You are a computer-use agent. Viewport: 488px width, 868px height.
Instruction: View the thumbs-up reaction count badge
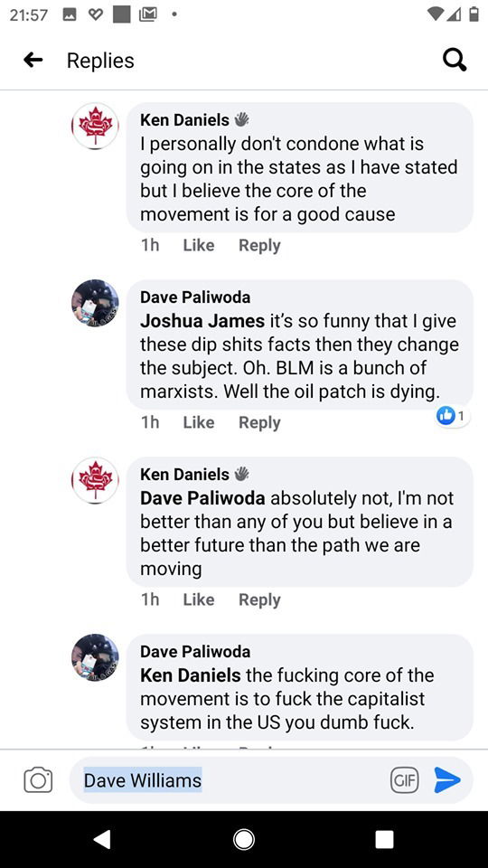[453, 416]
